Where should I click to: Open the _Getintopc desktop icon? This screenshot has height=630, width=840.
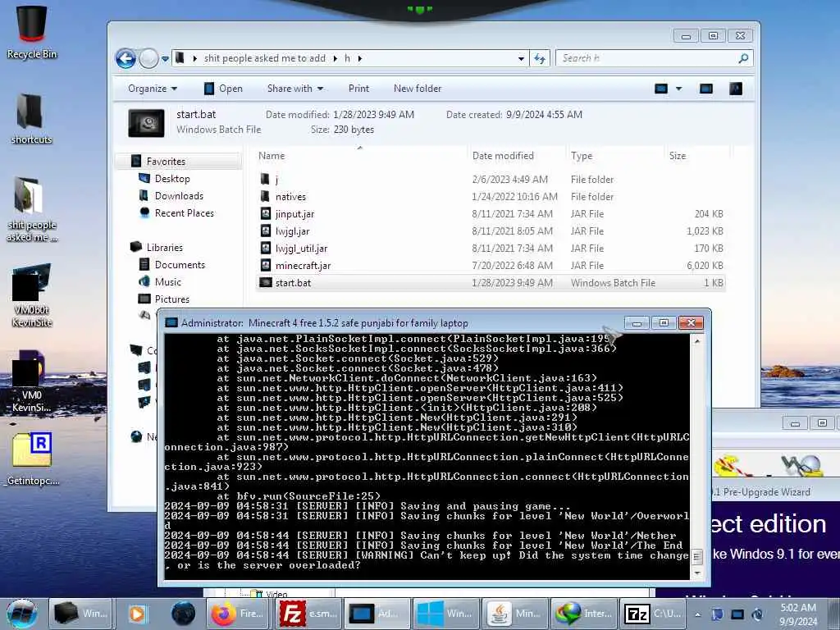pyautogui.click(x=32, y=459)
